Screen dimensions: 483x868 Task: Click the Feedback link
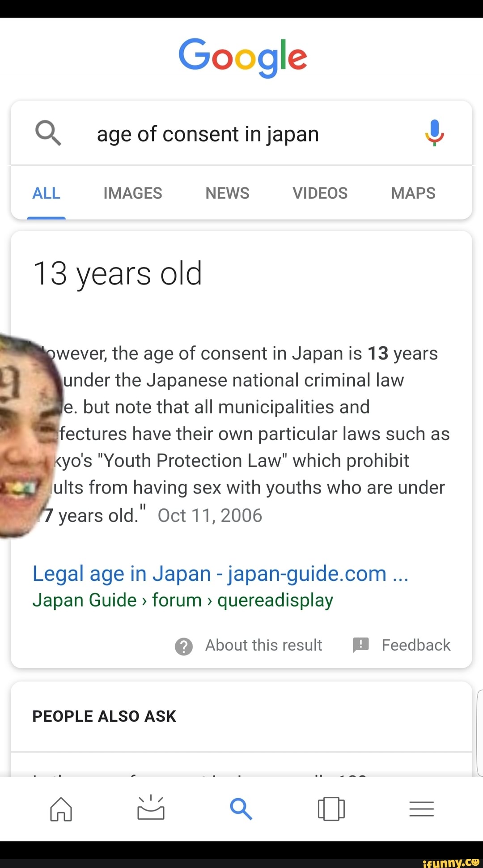pos(416,645)
